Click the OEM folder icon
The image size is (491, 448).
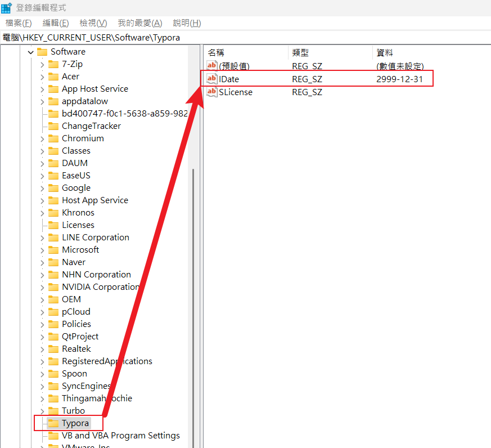pyautogui.click(x=53, y=299)
